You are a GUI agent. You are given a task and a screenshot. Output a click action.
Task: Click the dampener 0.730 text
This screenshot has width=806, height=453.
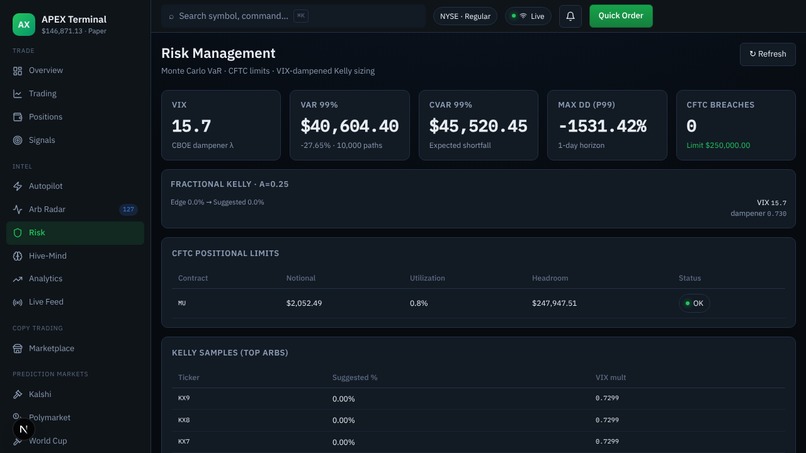pos(758,213)
